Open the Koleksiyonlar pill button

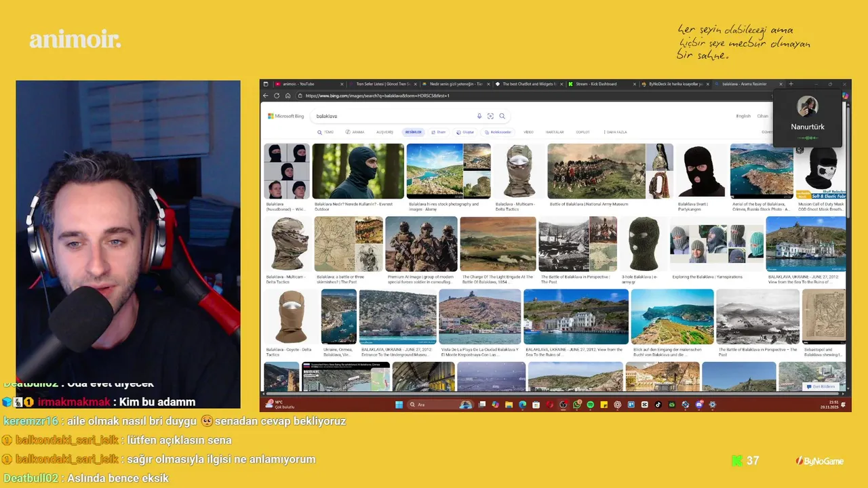click(498, 132)
